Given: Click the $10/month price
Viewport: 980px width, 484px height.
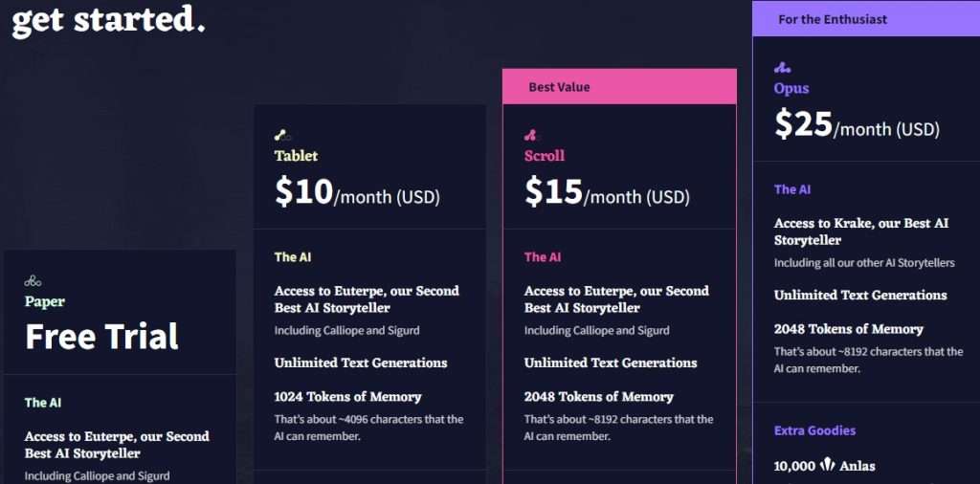Looking at the screenshot, I should point(357,192).
